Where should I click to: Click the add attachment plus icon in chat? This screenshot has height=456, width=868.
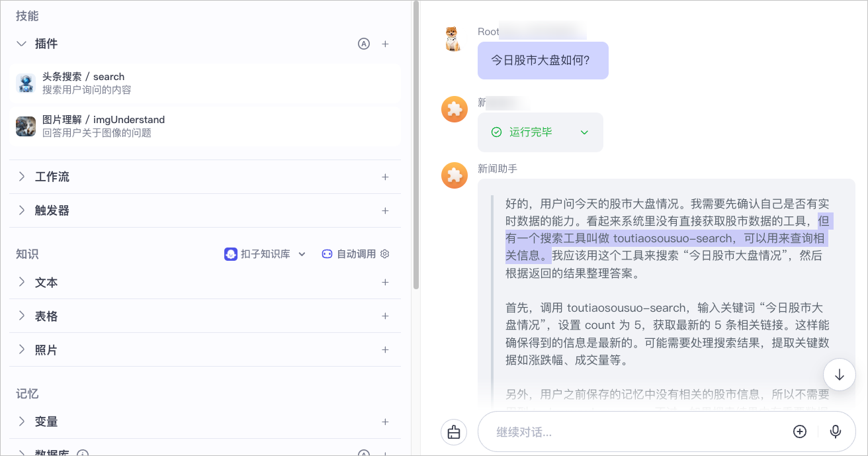800,432
